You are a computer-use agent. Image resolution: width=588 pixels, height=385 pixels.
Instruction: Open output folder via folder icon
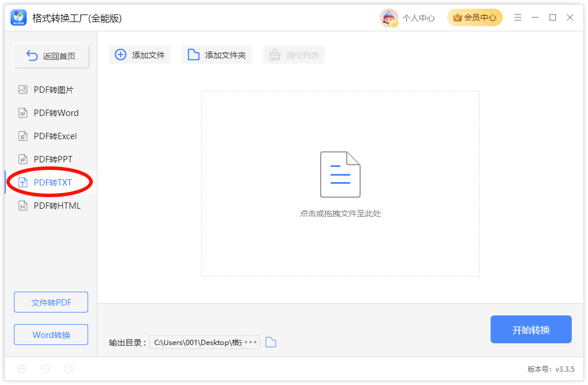point(271,342)
